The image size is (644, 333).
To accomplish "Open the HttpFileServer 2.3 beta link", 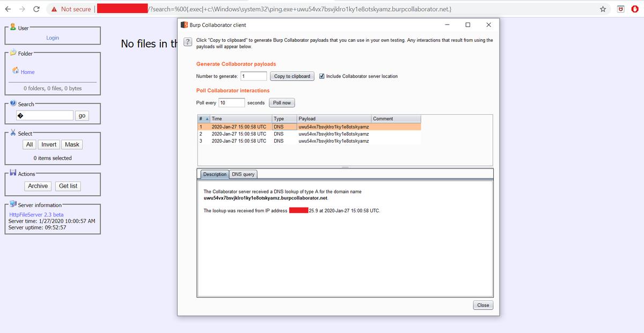I will point(36,214).
